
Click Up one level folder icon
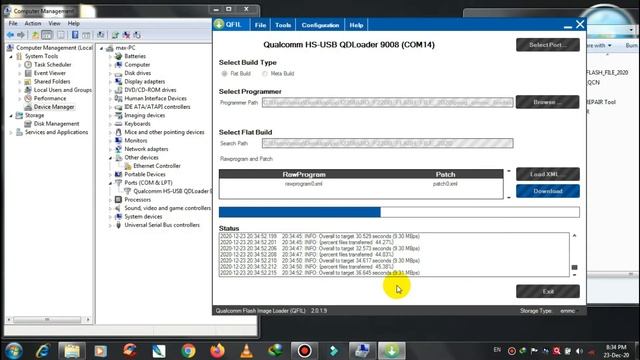click(x=36, y=35)
